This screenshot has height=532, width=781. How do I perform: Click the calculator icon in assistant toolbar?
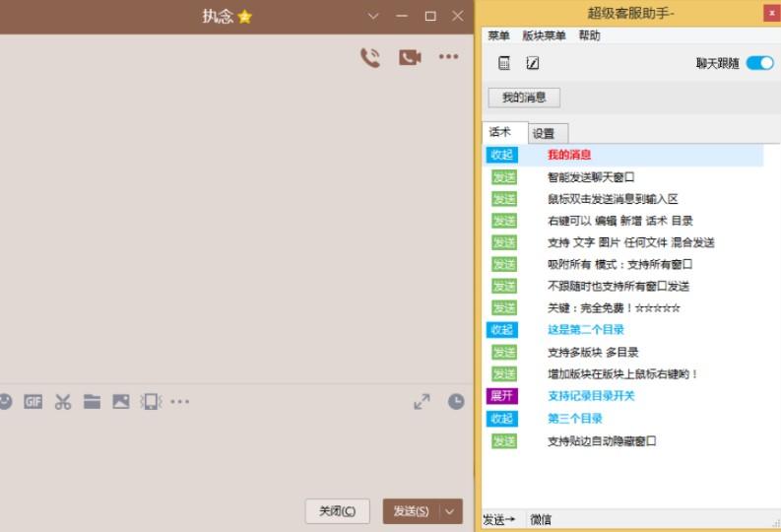(x=504, y=63)
